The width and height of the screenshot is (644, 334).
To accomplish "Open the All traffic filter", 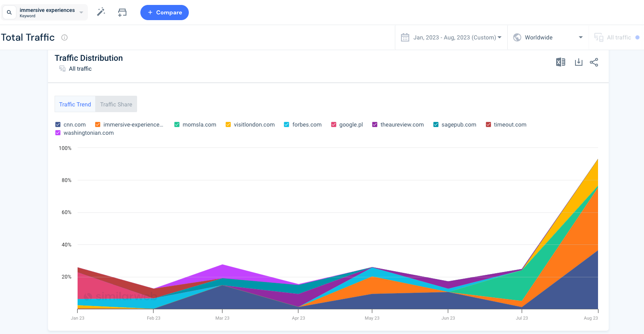I will point(617,37).
